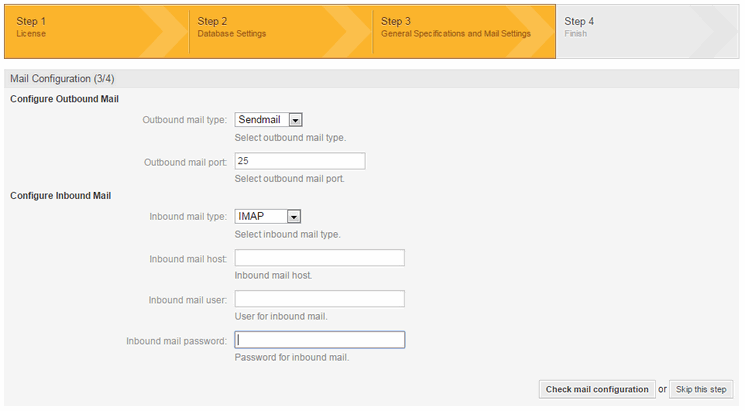The image size is (745, 411).
Task: Open the Sendmail outbound mail type dropdown
Action: coord(269,120)
